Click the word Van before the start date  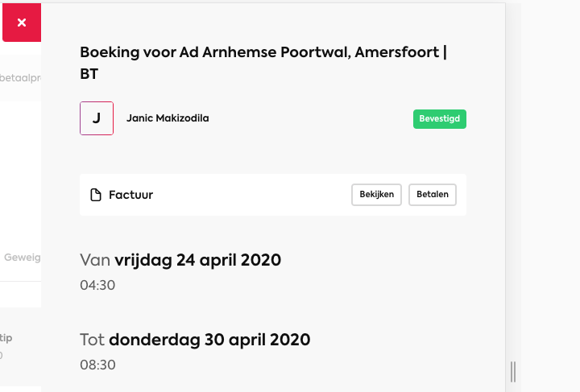click(95, 260)
